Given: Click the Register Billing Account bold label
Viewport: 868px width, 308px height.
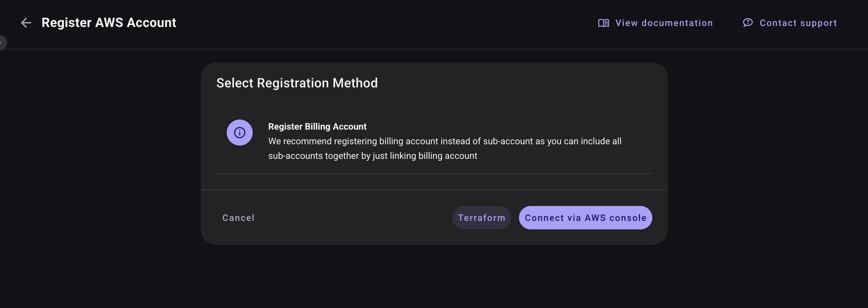Looking at the screenshot, I should (x=317, y=126).
